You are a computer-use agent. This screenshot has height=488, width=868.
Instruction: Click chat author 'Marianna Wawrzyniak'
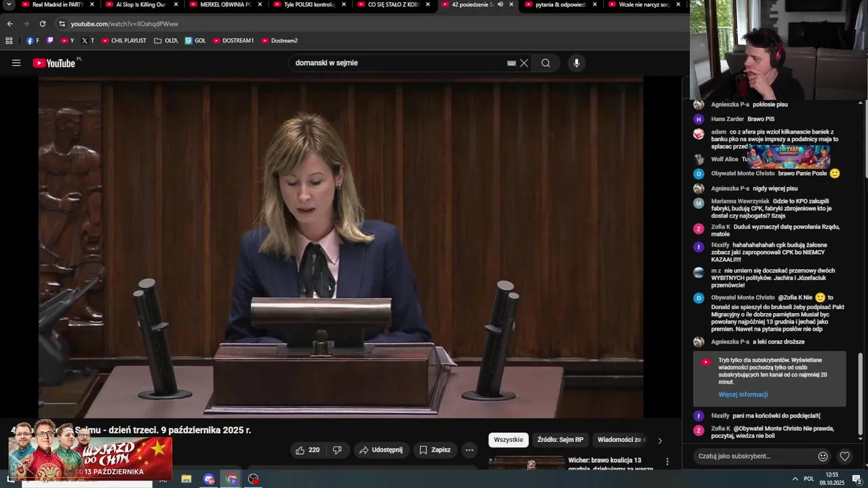740,201
